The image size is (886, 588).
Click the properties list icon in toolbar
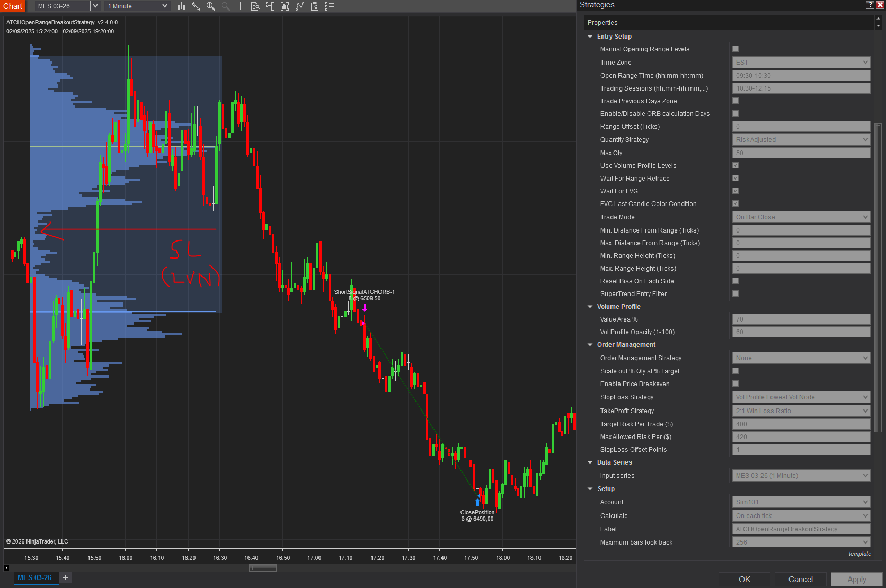coord(330,6)
